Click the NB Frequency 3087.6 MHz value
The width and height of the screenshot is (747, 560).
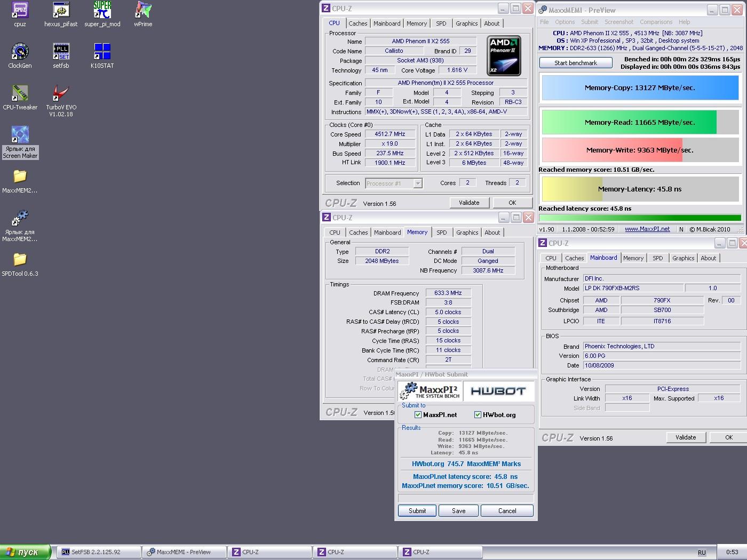pos(488,271)
